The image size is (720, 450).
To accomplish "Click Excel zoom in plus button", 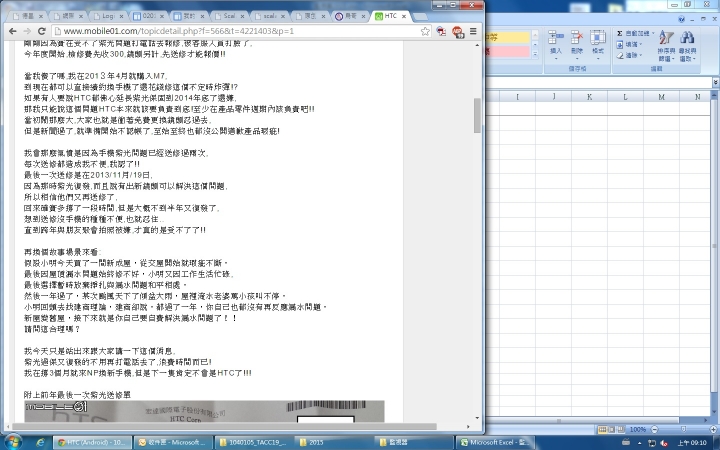I will [713, 429].
